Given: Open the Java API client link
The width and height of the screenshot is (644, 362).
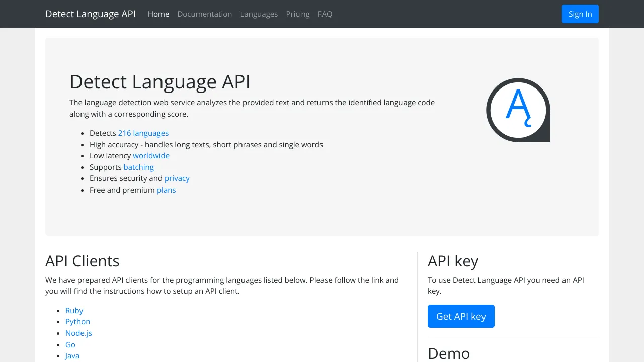Looking at the screenshot, I should pos(72,356).
